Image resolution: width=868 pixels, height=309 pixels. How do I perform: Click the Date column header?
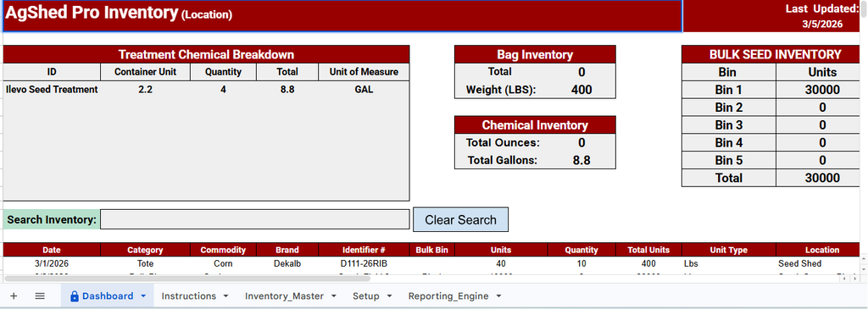52,250
